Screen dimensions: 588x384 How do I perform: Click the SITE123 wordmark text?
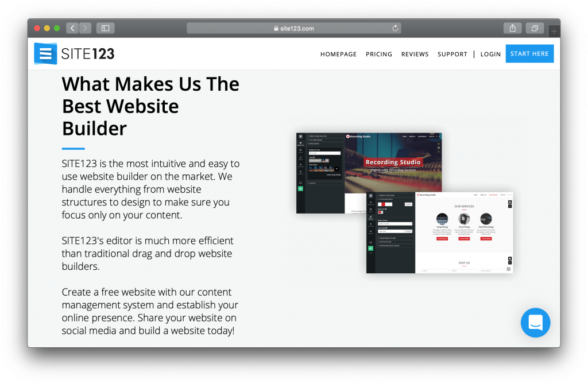tap(88, 54)
